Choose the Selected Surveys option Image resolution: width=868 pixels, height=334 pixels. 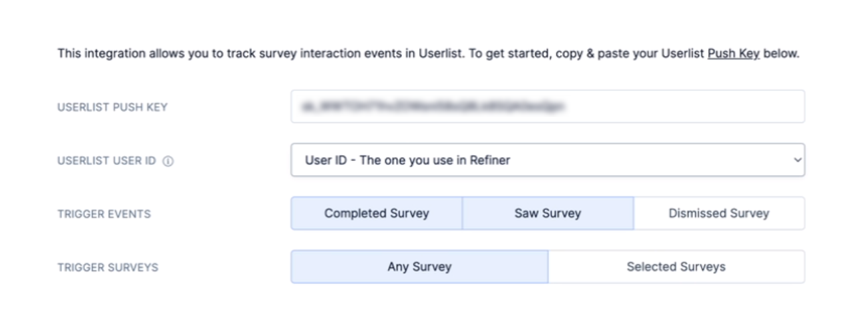pyautogui.click(x=676, y=267)
